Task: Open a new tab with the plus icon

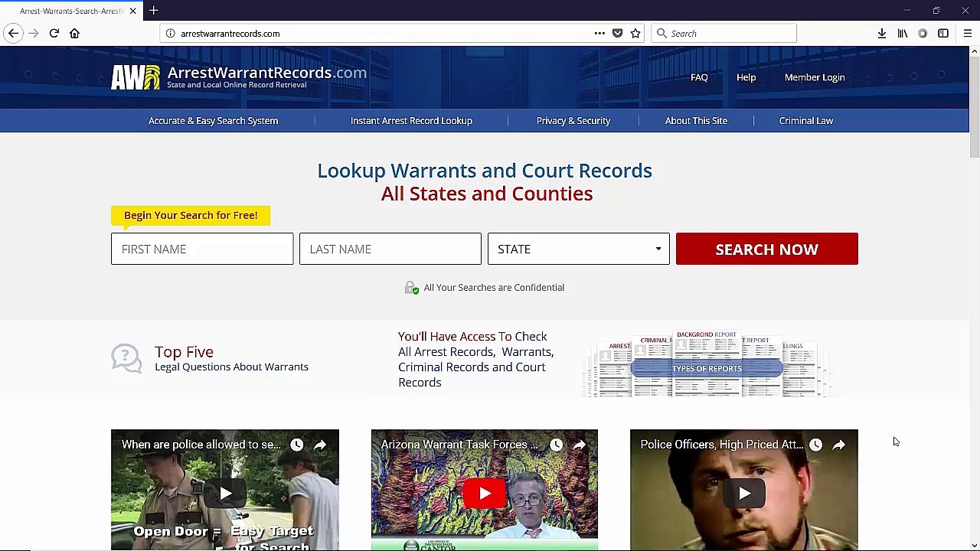Action: [x=153, y=11]
